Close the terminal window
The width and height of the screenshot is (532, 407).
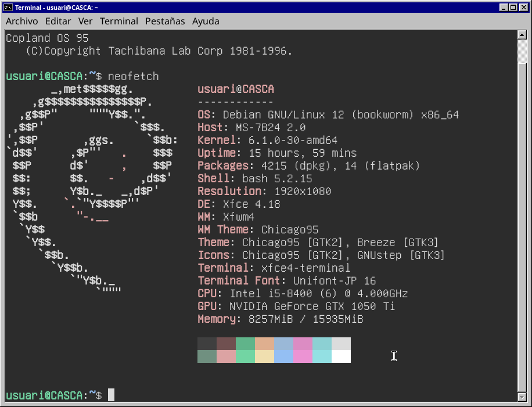pyautogui.click(x=523, y=7)
